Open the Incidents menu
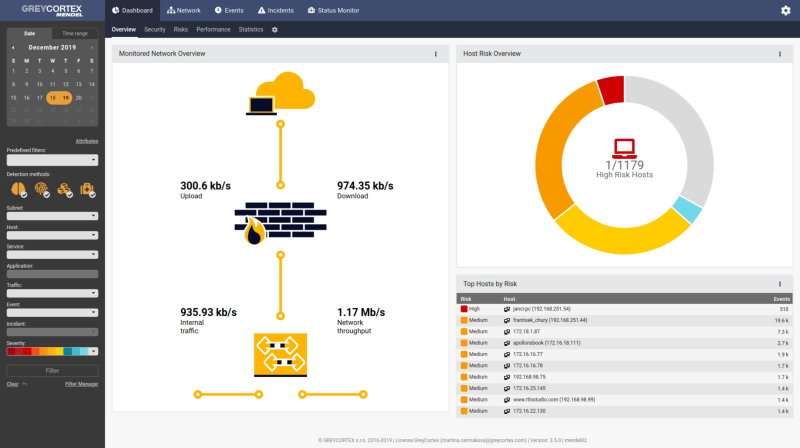Screen dimensions: 800x448 [x=276, y=10]
